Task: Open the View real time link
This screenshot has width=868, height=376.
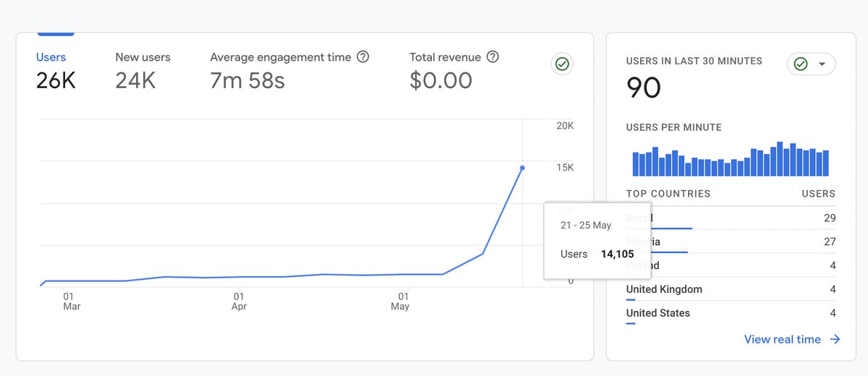Action: 783,339
